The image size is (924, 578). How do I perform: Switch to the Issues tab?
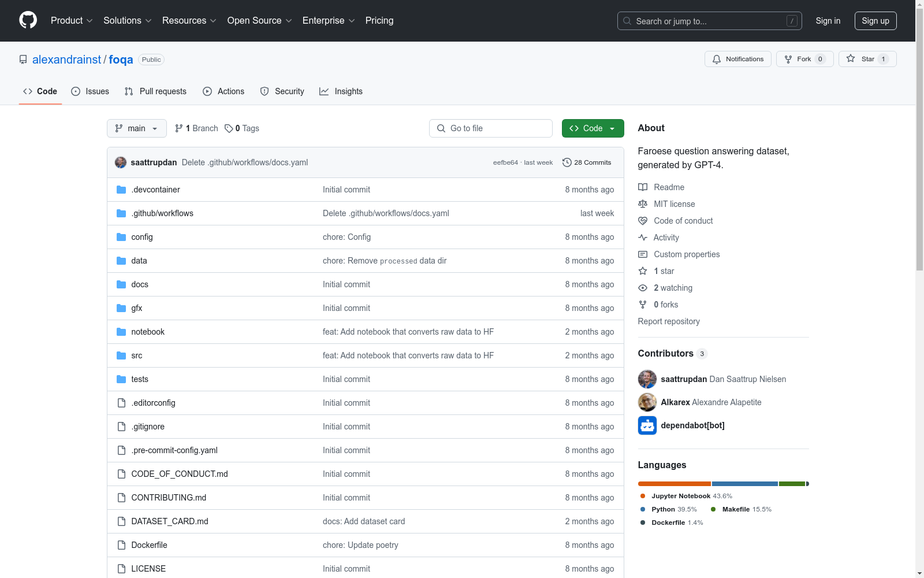[x=90, y=91]
